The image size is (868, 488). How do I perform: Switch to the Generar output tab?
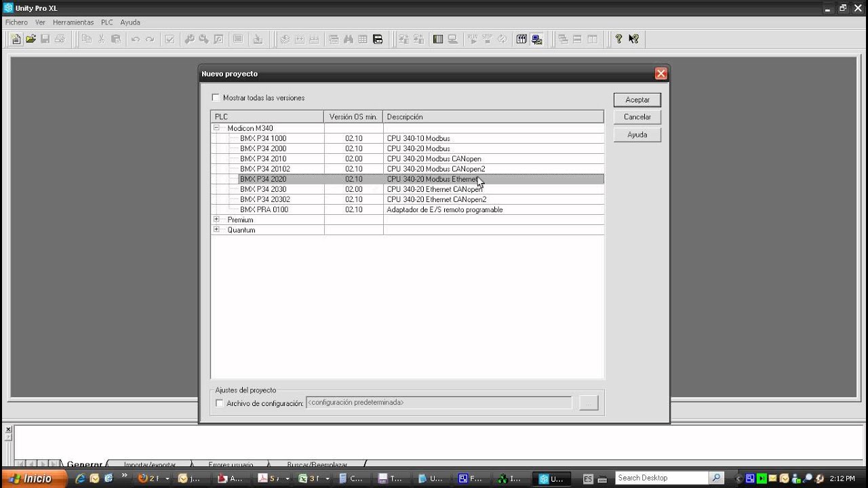(x=85, y=465)
